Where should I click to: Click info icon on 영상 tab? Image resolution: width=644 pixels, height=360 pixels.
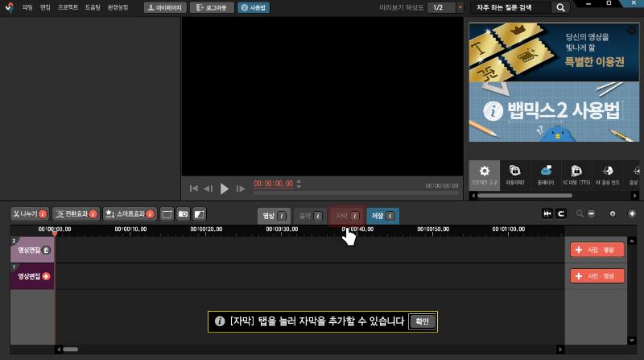(281, 216)
